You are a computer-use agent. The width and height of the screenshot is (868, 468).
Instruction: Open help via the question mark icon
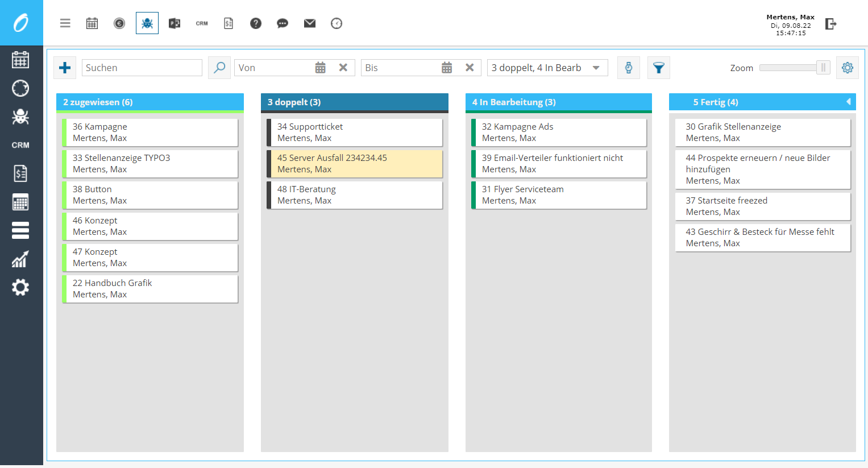pos(255,23)
